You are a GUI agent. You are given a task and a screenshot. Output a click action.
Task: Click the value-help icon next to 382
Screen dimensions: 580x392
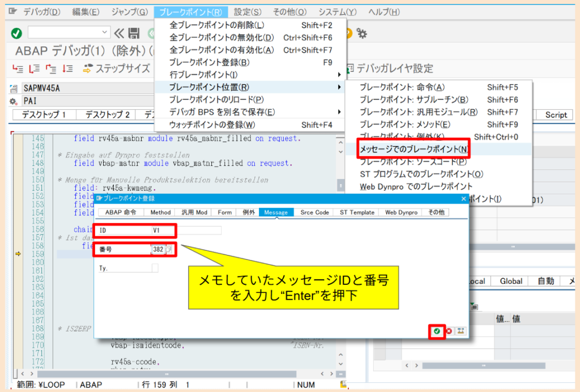pos(169,250)
